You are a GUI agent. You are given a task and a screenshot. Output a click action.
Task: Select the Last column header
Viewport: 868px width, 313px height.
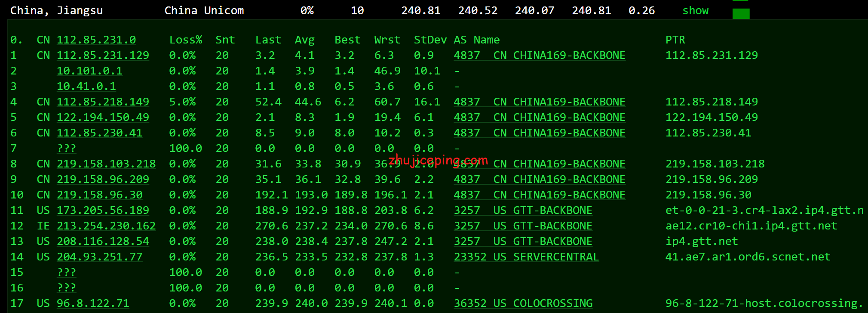pyautogui.click(x=268, y=40)
